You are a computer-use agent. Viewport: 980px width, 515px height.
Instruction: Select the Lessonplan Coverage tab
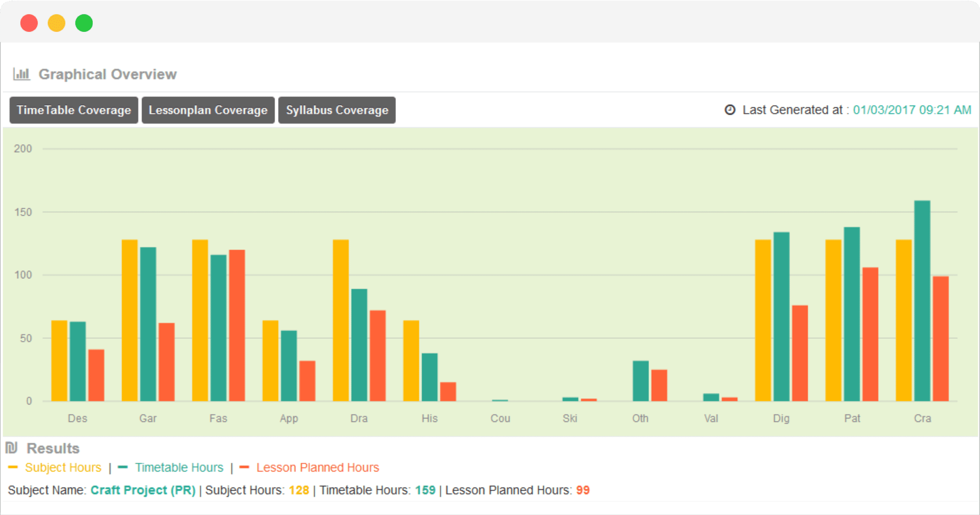click(x=207, y=109)
